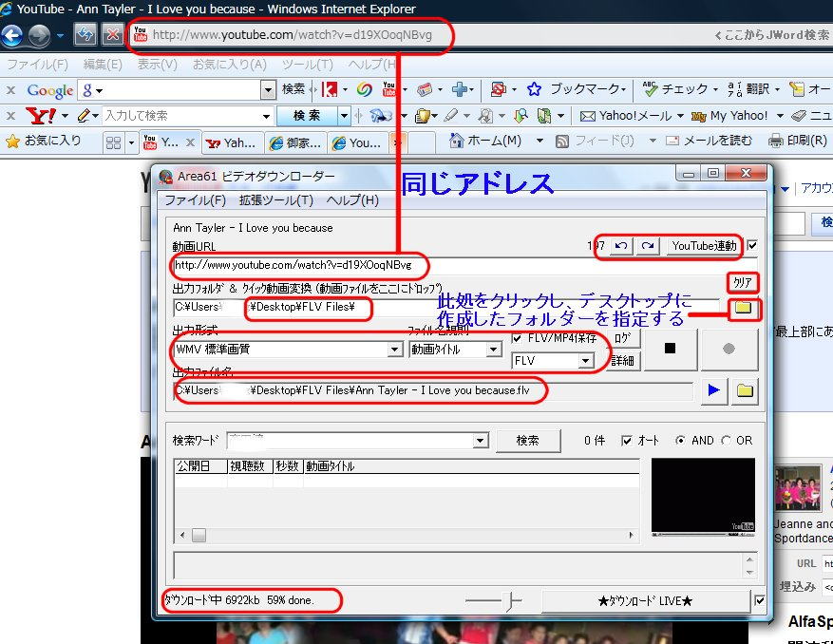833x644 pixels.
Task: Click the クリア button
Action: [x=742, y=282]
